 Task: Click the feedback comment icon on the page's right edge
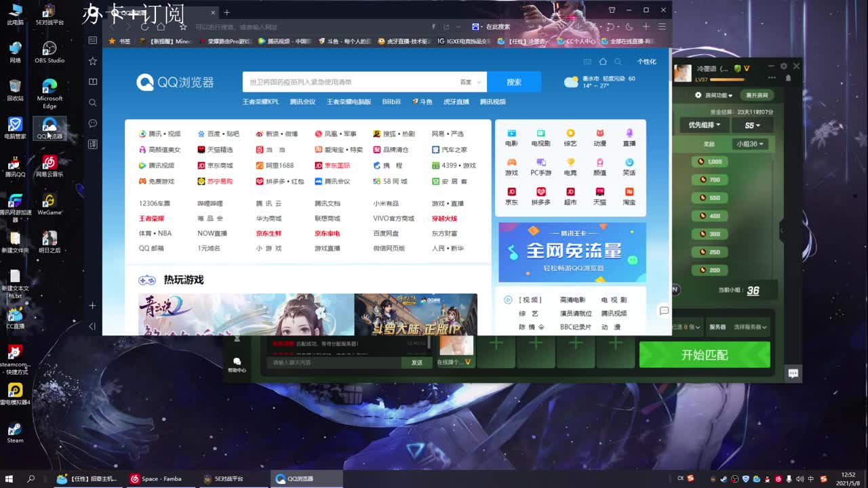coord(664,310)
